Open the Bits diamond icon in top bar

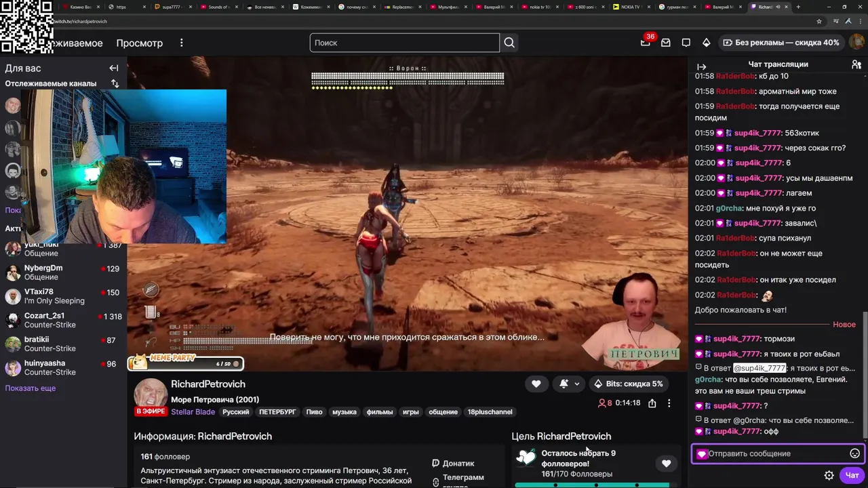707,43
